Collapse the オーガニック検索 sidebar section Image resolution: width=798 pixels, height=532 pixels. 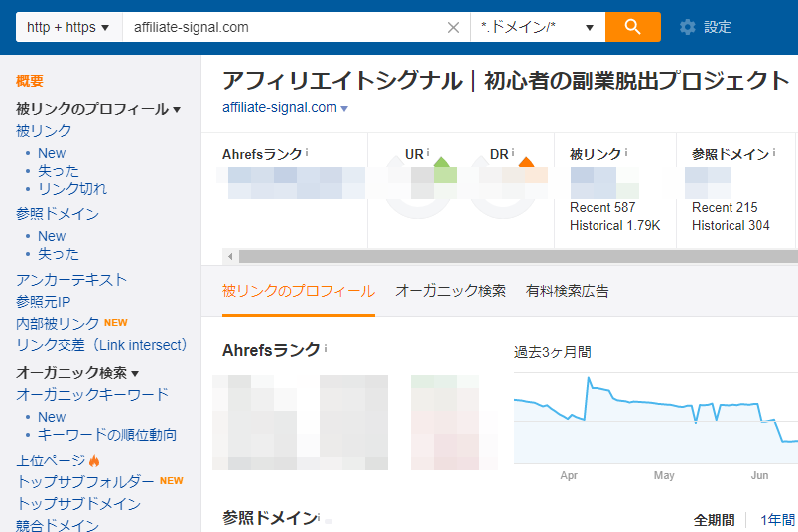click(x=77, y=372)
